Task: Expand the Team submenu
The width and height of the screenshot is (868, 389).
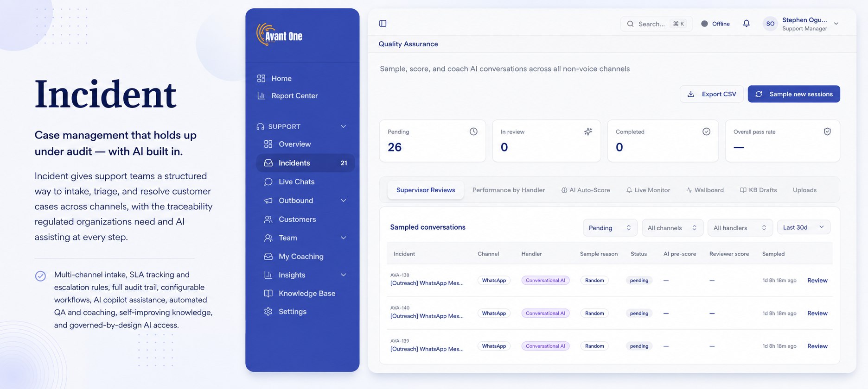Action: [344, 238]
